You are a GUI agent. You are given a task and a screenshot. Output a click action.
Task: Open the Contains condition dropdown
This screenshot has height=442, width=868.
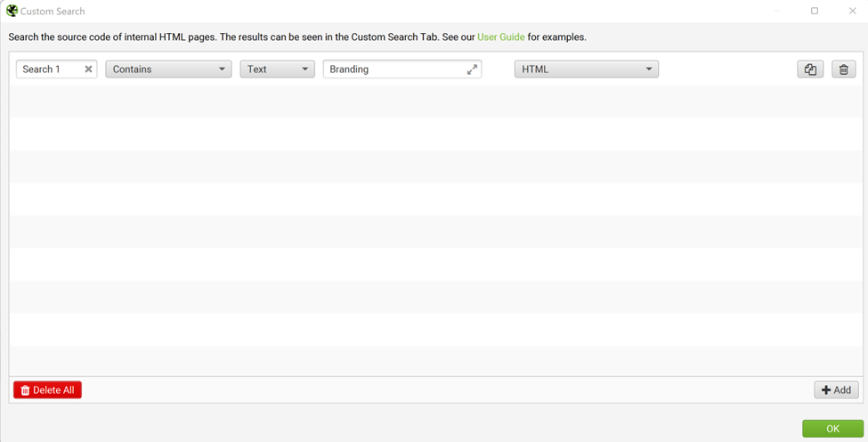tap(168, 70)
